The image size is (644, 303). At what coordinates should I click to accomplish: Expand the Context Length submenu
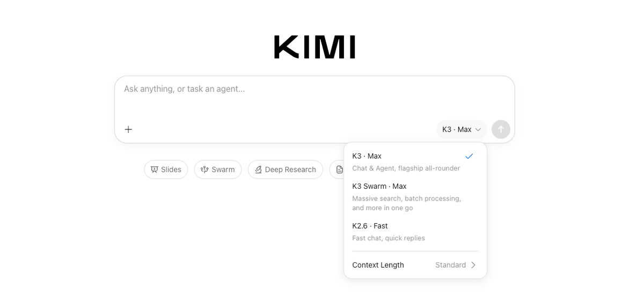point(415,265)
